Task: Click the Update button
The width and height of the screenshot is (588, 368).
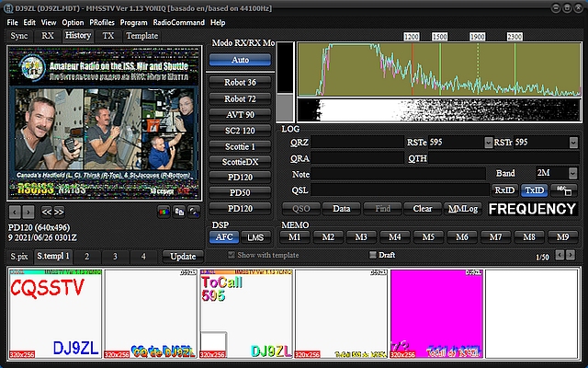Action: pos(183,257)
